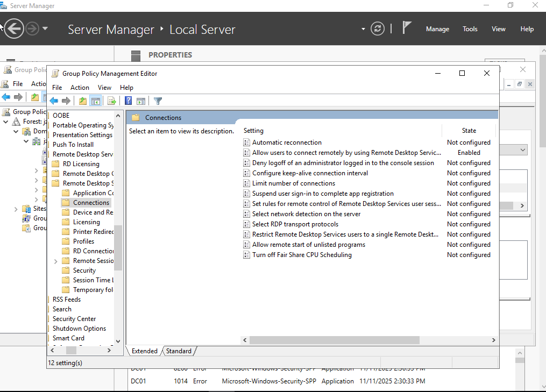Click the Filter toolbar icon
Image resolution: width=546 pixels, height=392 pixels.
tap(157, 101)
